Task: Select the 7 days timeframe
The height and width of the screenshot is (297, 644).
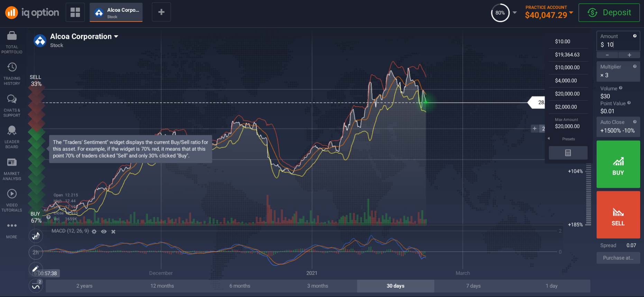Action: click(473, 286)
